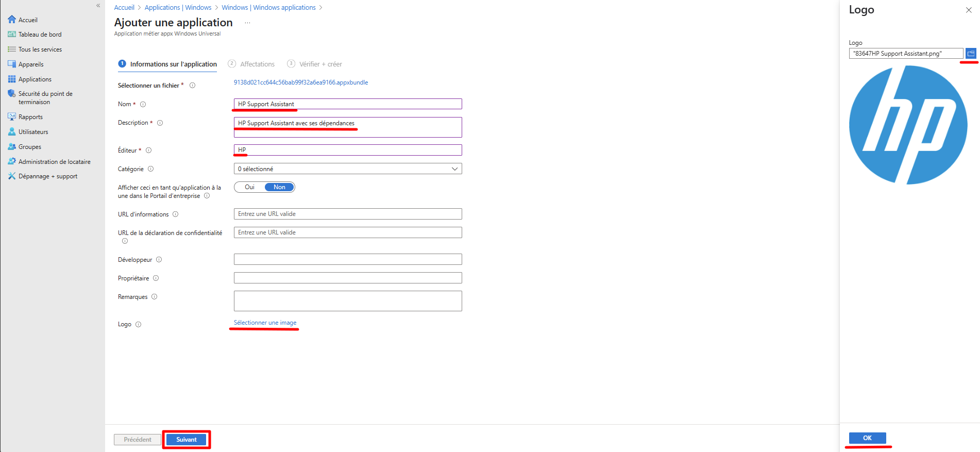Click the Développeur input field
This screenshot has width=980, height=452.
[348, 259]
